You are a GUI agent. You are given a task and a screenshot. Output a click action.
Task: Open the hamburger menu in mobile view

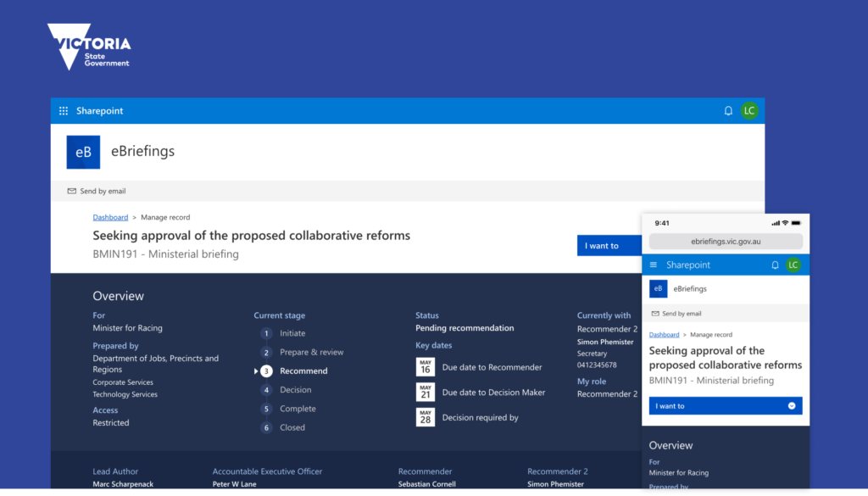click(x=654, y=265)
